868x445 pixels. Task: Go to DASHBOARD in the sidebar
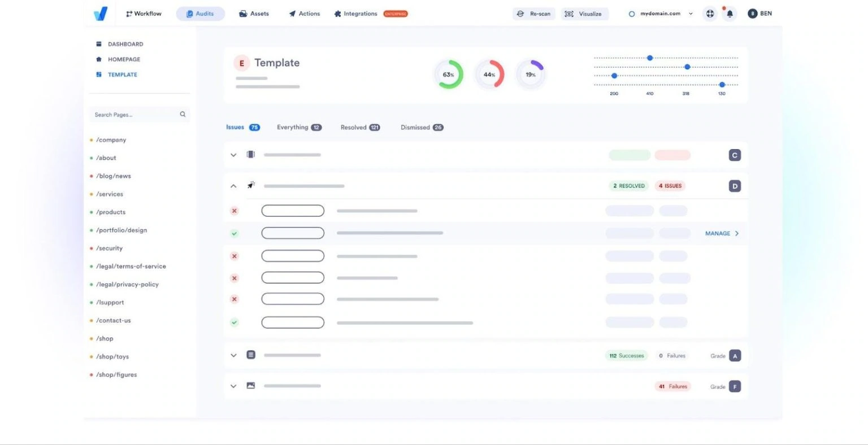[x=119, y=44]
